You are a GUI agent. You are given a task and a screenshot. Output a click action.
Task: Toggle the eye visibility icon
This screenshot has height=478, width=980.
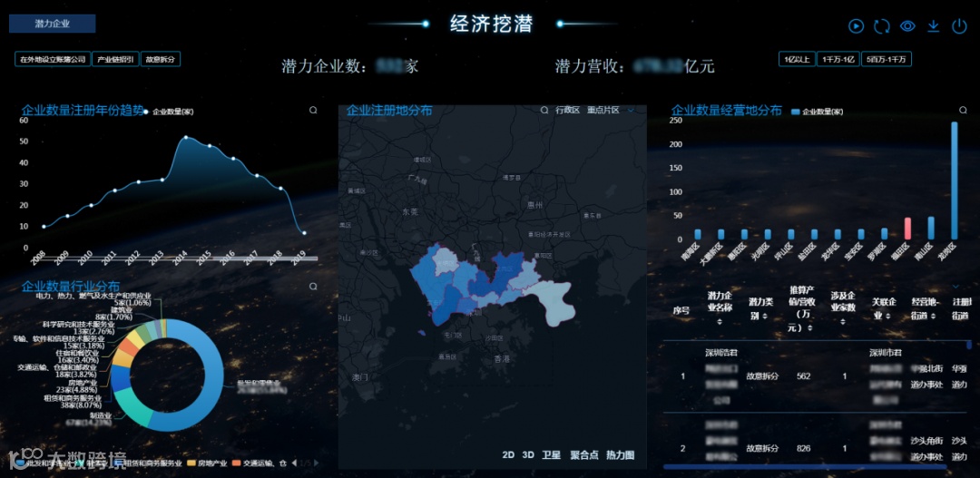pyautogui.click(x=907, y=26)
